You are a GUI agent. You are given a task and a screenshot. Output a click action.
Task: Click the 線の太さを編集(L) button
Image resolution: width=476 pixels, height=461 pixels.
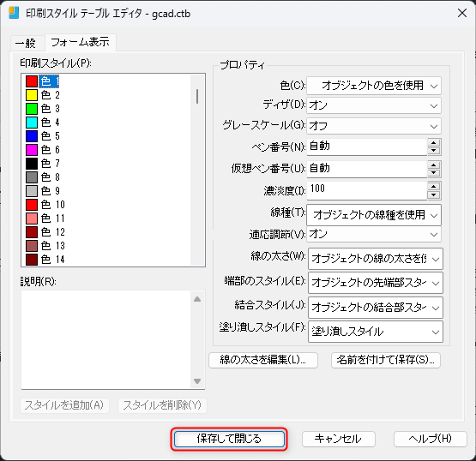point(263,360)
